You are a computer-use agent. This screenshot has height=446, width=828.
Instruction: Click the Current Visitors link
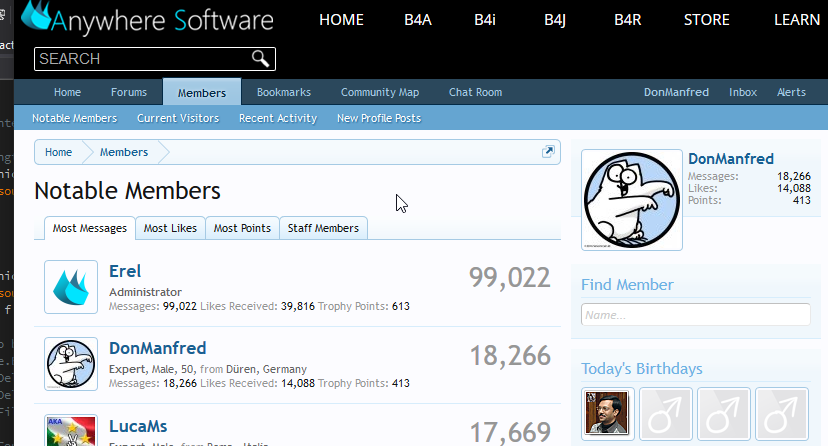(x=178, y=118)
